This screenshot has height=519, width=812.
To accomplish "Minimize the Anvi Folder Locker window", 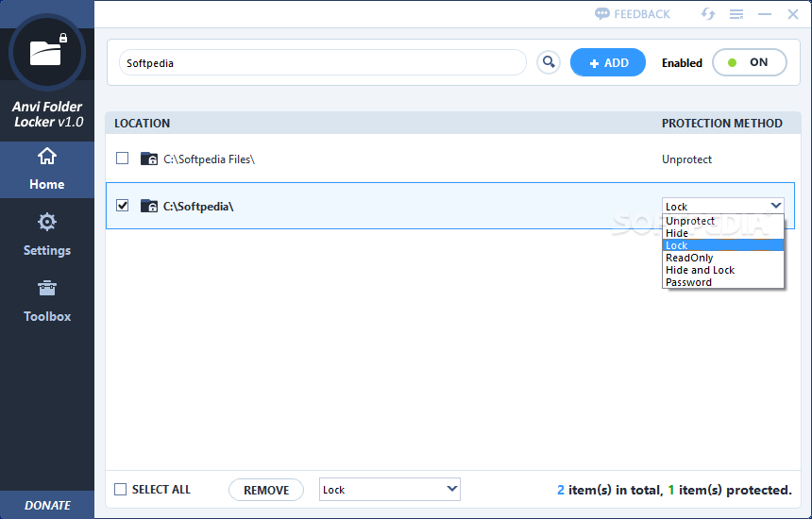I will pyautogui.click(x=765, y=14).
